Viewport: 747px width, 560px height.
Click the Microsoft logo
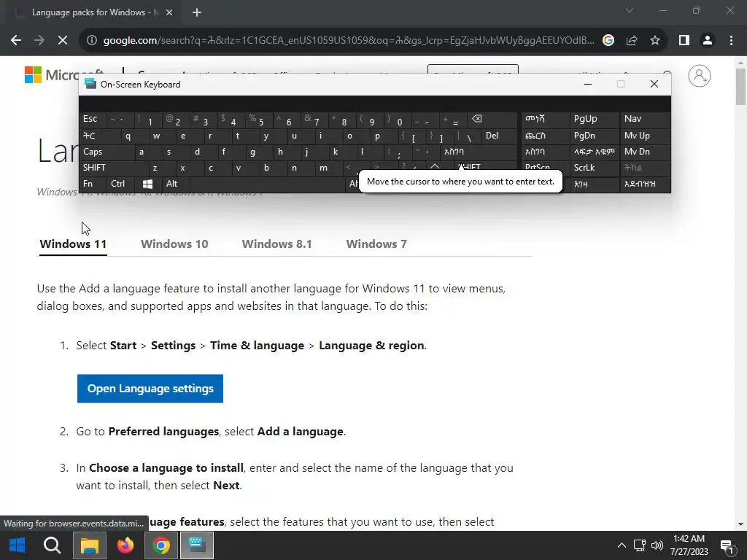34,75
